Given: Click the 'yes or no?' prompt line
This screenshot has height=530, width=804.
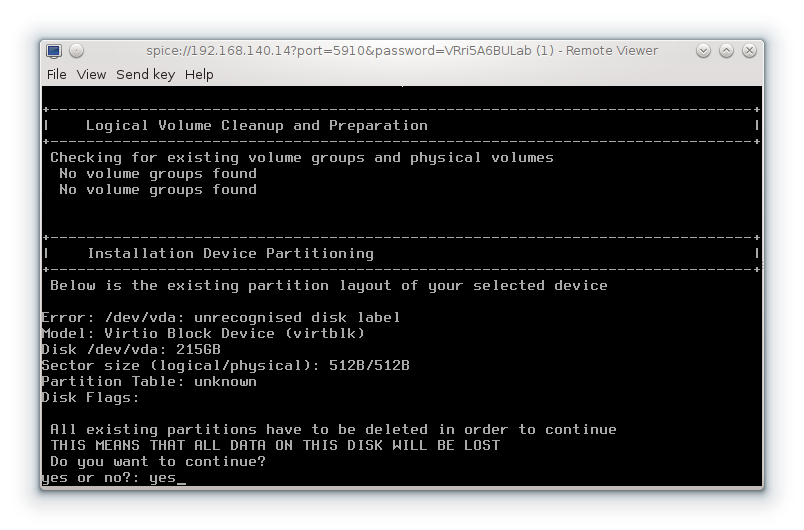Looking at the screenshot, I should point(113,478).
